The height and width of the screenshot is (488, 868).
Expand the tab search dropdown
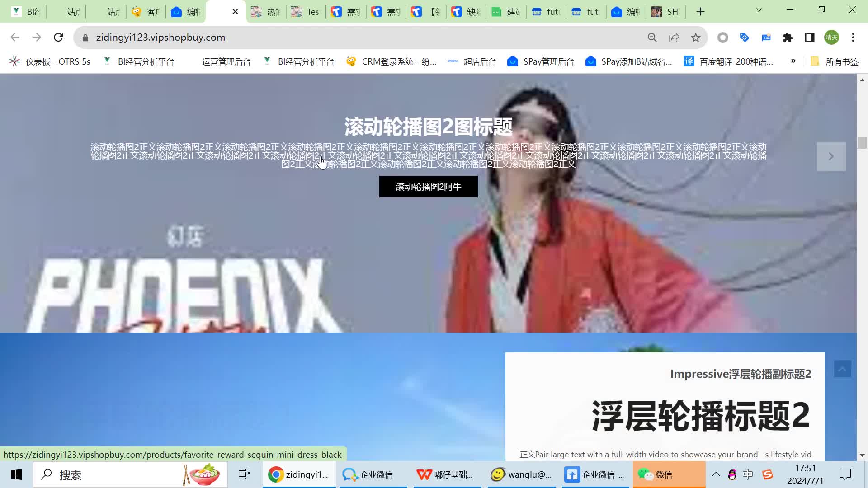click(x=759, y=10)
